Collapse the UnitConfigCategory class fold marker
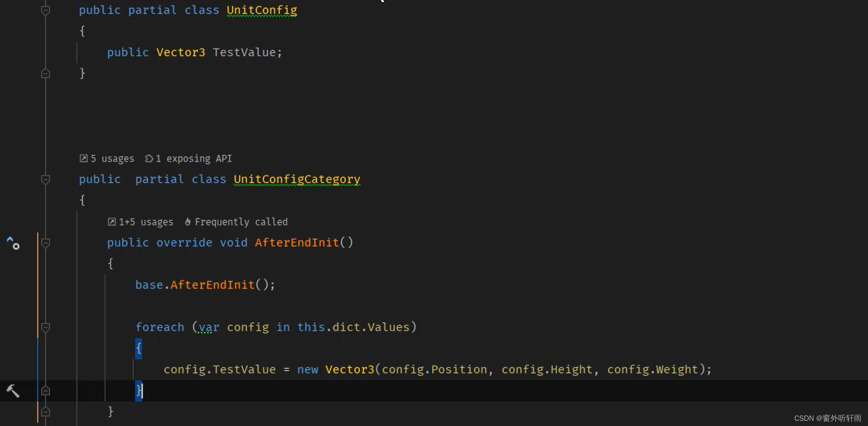The height and width of the screenshot is (426, 868). (45, 179)
